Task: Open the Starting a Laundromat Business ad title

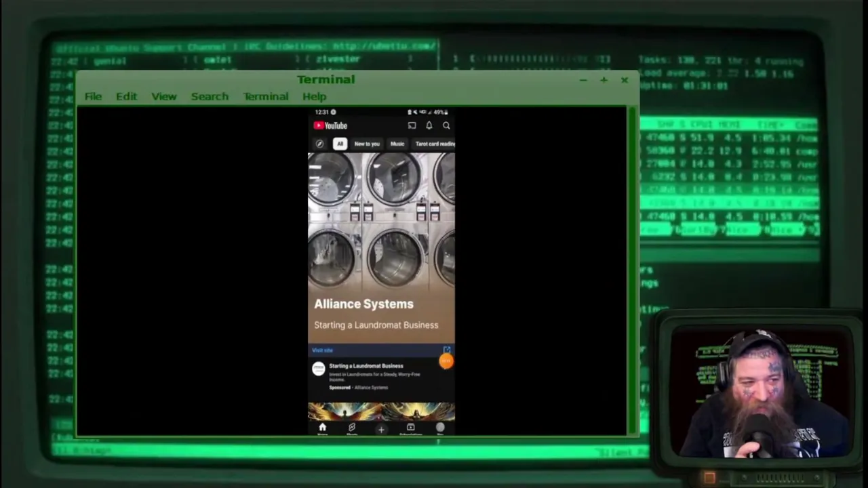Action: click(366, 366)
